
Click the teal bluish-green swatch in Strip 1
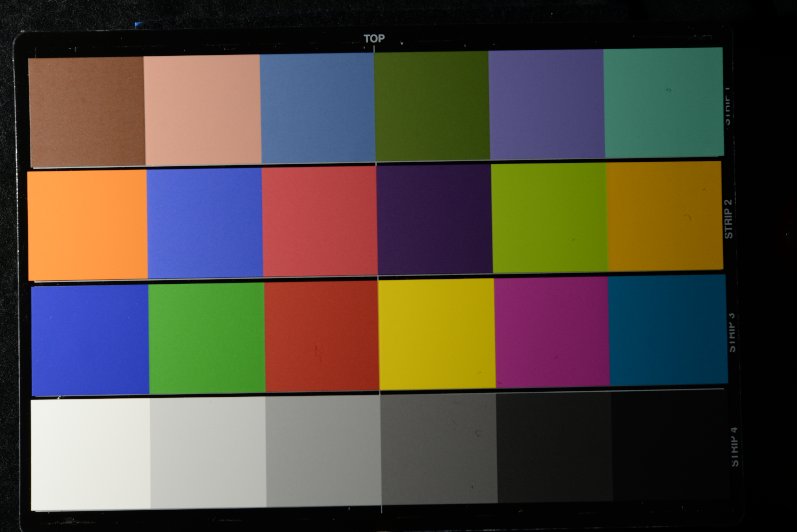pos(664,102)
